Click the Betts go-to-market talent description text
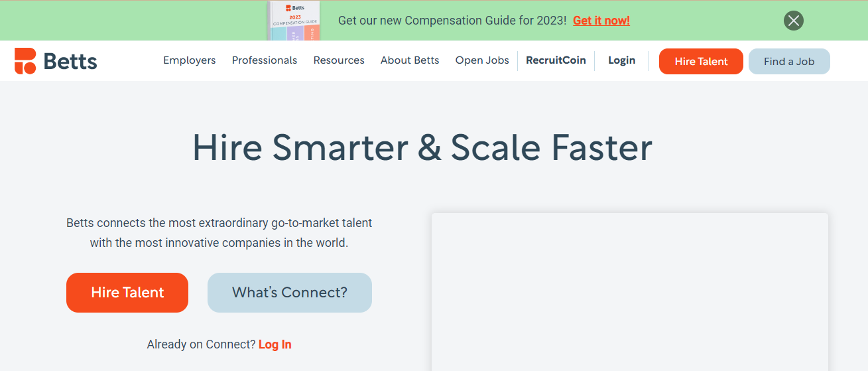Screen dimensions: 868x371 pyautogui.click(x=219, y=233)
